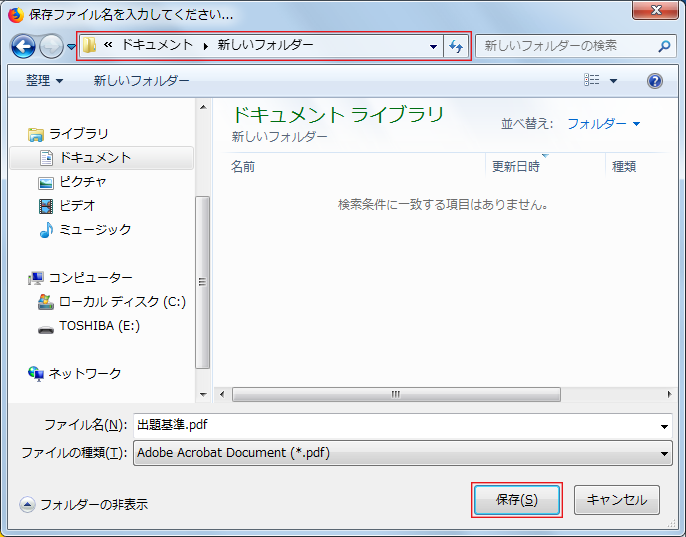Viewport: 686px width, 537px height.
Task: Expand the address bar path dropdown
Action: click(x=433, y=46)
